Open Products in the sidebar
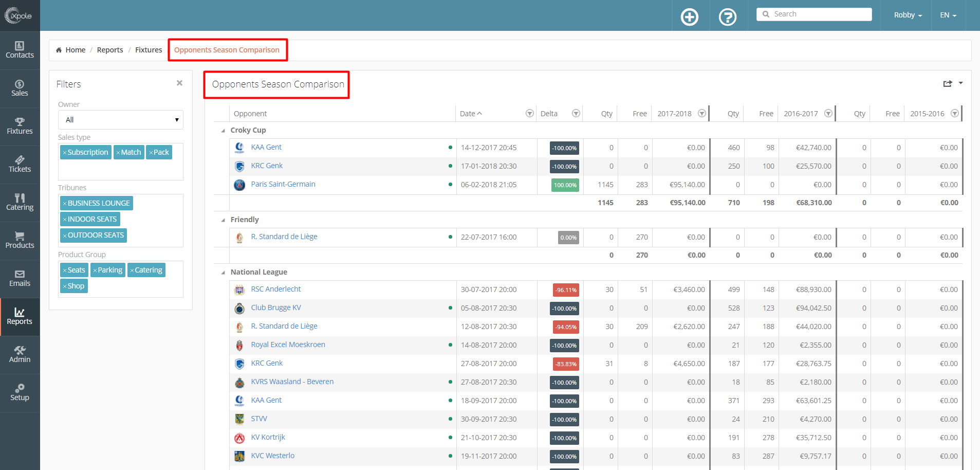This screenshot has width=980, height=470. click(x=20, y=241)
